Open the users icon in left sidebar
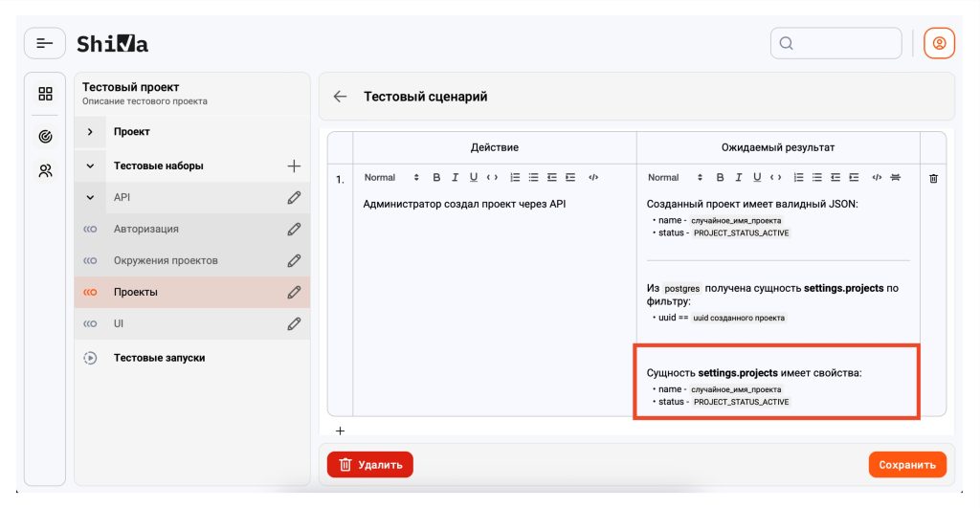Image resolution: width=980 pixels, height=508 pixels. point(45,171)
